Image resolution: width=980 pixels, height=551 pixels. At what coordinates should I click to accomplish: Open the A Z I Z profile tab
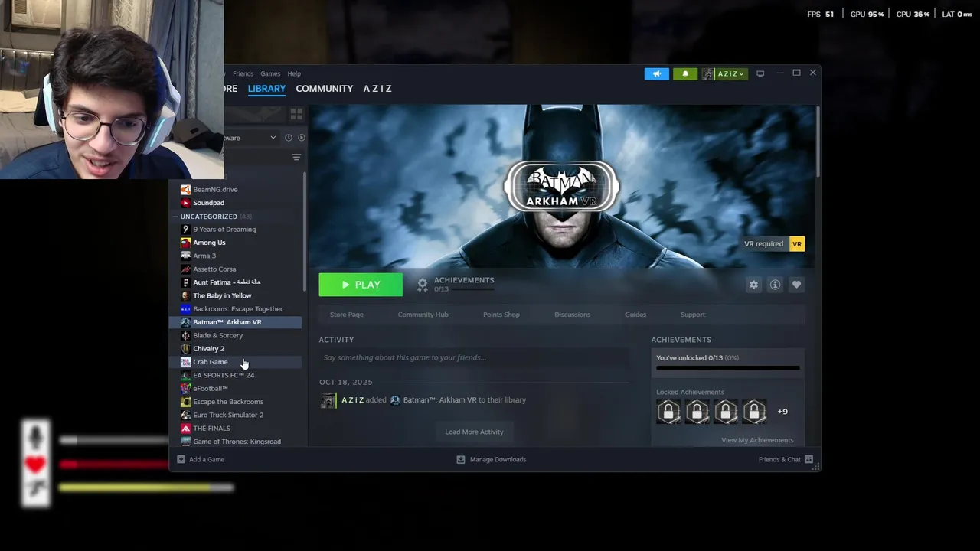(377, 89)
